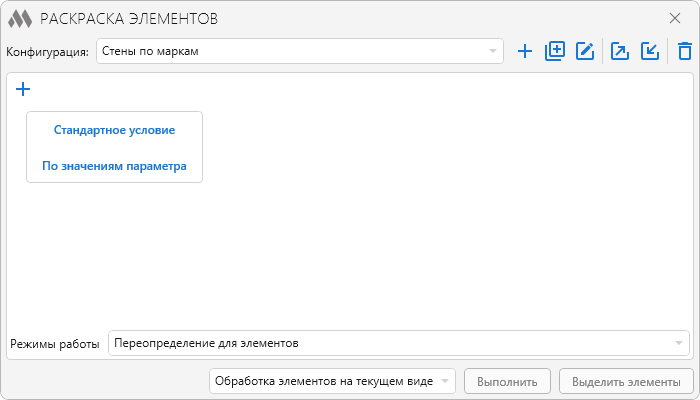Select the 'По значениям параметра' menu item
The width and height of the screenshot is (700, 400).
[114, 166]
